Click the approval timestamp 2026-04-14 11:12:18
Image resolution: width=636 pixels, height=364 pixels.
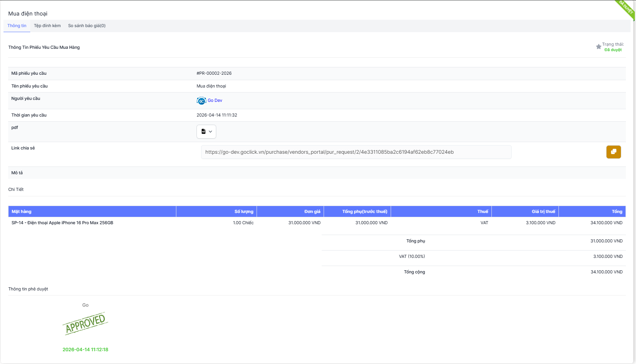click(85, 350)
